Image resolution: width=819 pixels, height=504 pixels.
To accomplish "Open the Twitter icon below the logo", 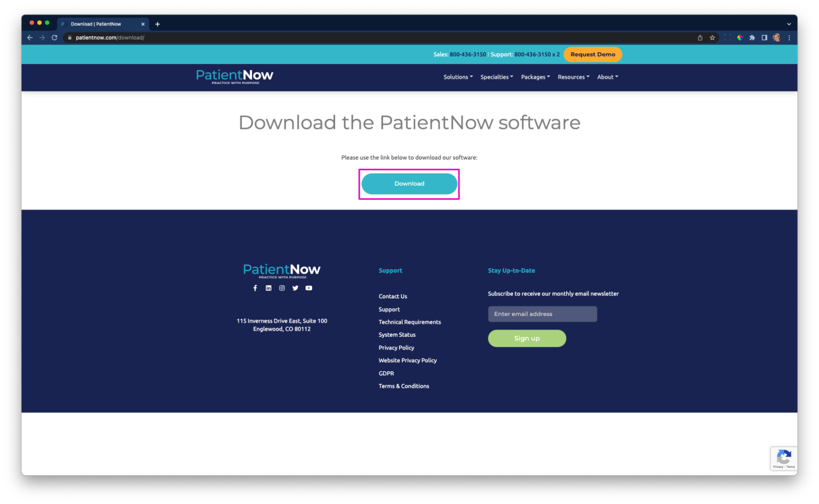I will click(x=295, y=288).
